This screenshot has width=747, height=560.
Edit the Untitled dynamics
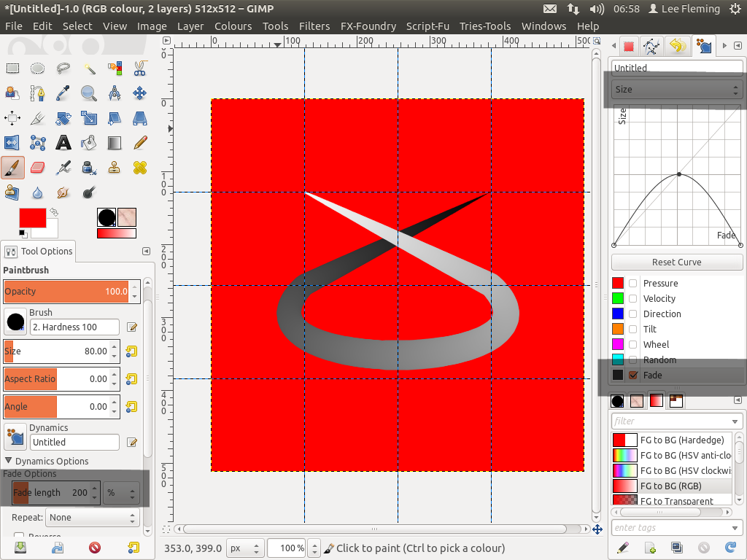tap(132, 443)
